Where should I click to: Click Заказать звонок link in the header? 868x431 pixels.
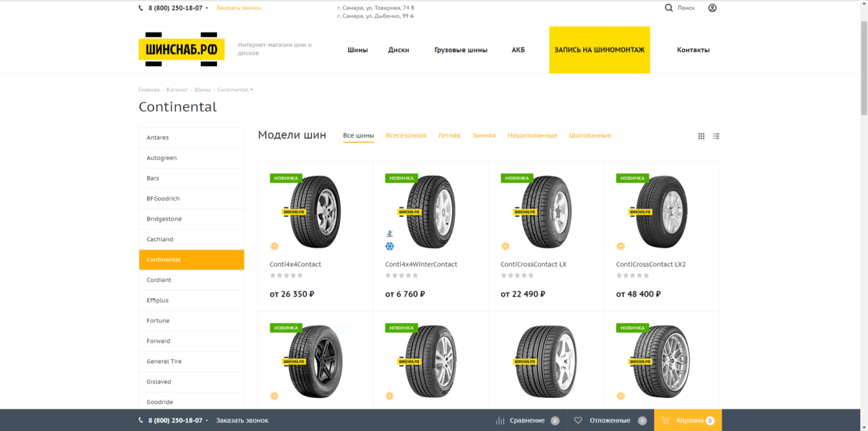(x=238, y=8)
